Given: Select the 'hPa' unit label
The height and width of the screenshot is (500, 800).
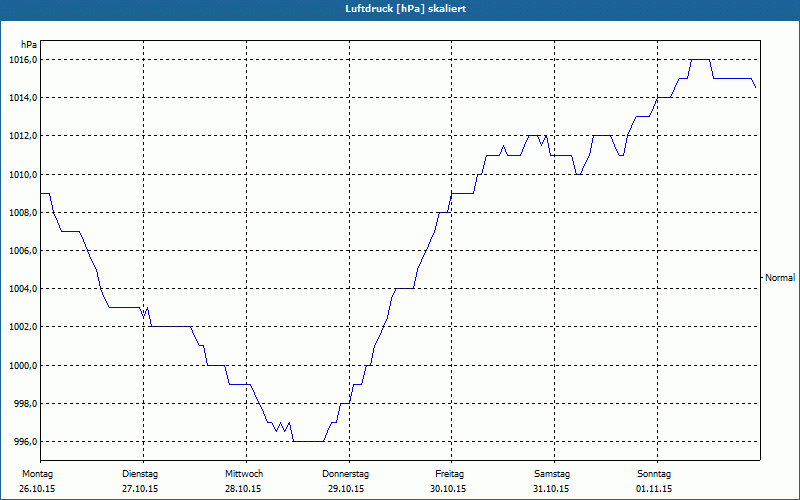Looking at the screenshot, I should coord(29,45).
